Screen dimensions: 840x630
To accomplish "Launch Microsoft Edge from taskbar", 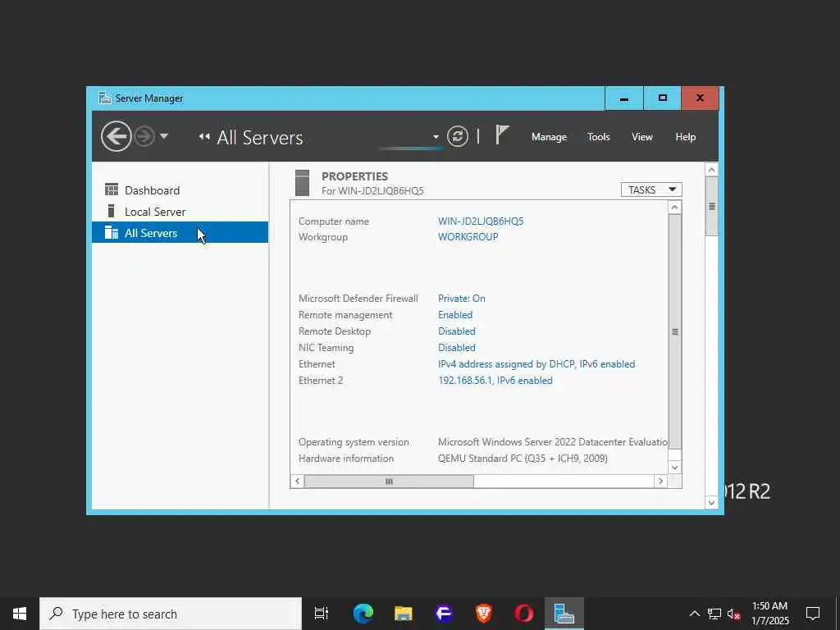I will 363,614.
